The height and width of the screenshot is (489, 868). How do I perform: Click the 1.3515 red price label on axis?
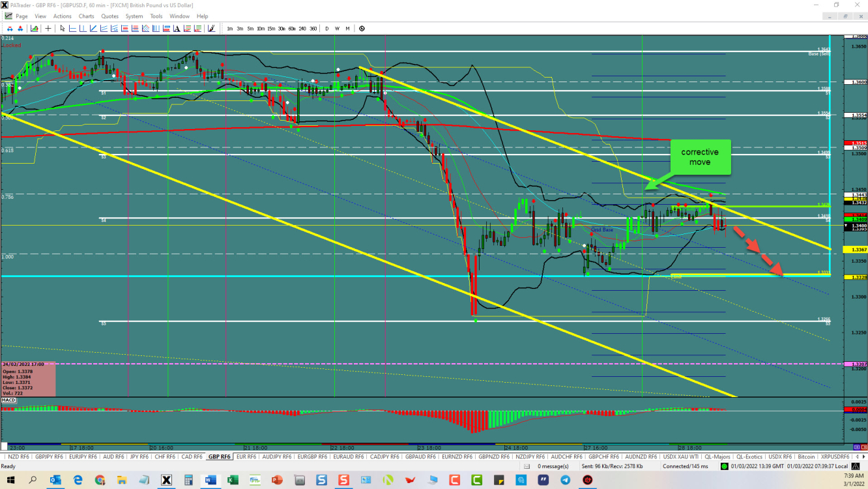[855, 143]
